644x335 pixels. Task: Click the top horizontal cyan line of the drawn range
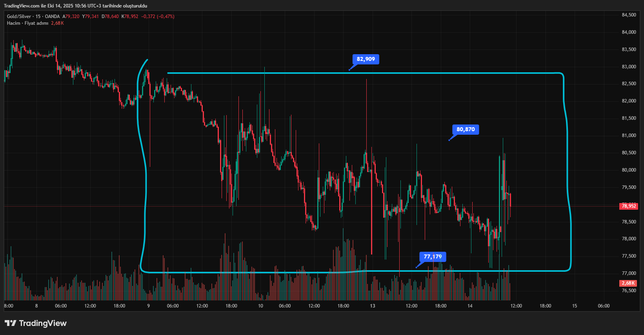coord(275,73)
